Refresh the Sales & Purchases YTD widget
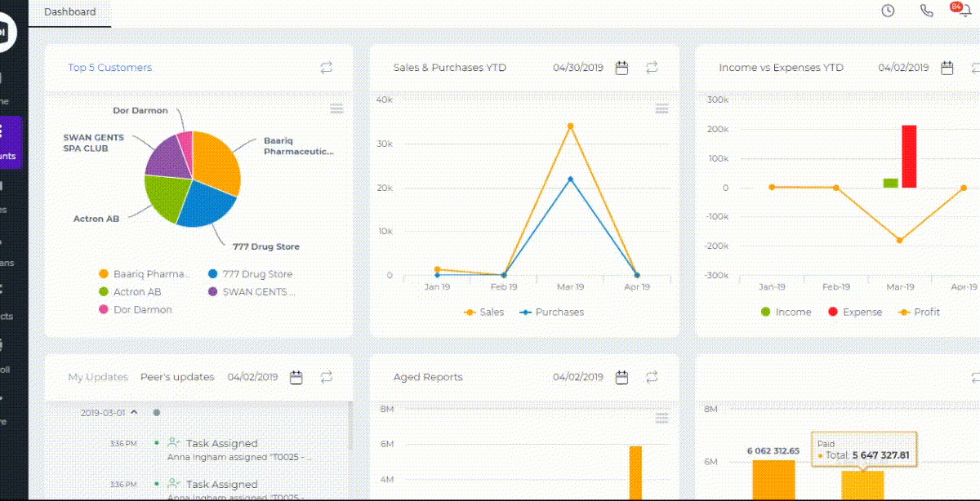 [652, 68]
